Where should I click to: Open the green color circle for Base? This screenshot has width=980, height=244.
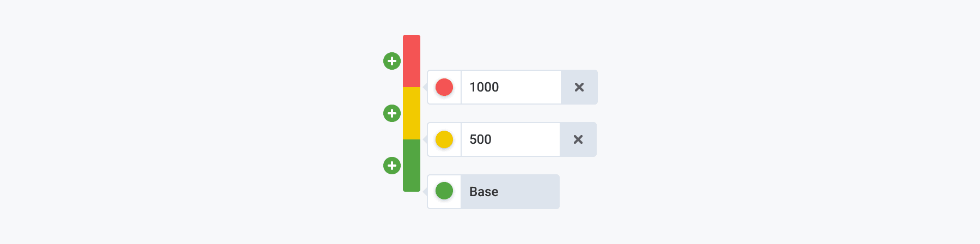point(444,191)
